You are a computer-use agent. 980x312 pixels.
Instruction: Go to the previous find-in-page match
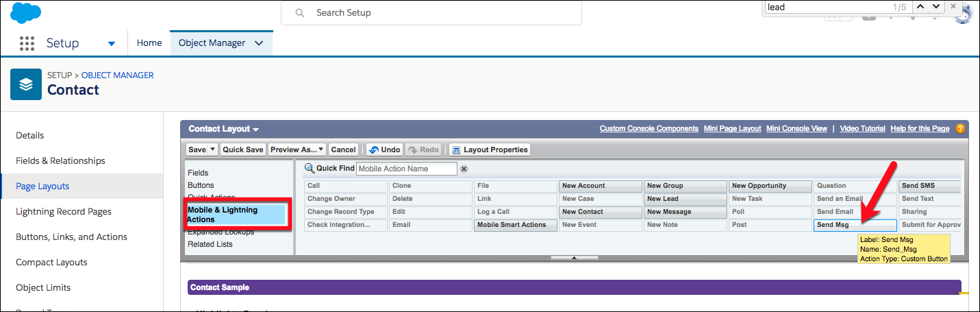[x=920, y=7]
